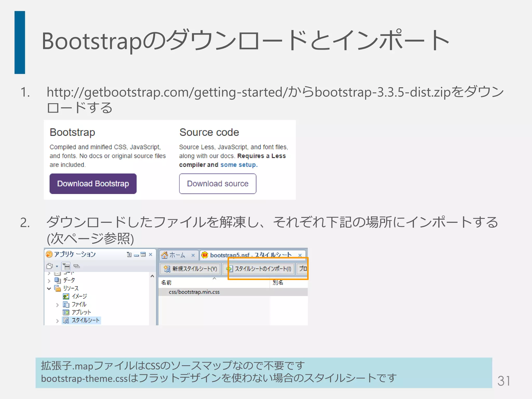Click the Download source button
532x399 pixels.
(218, 184)
